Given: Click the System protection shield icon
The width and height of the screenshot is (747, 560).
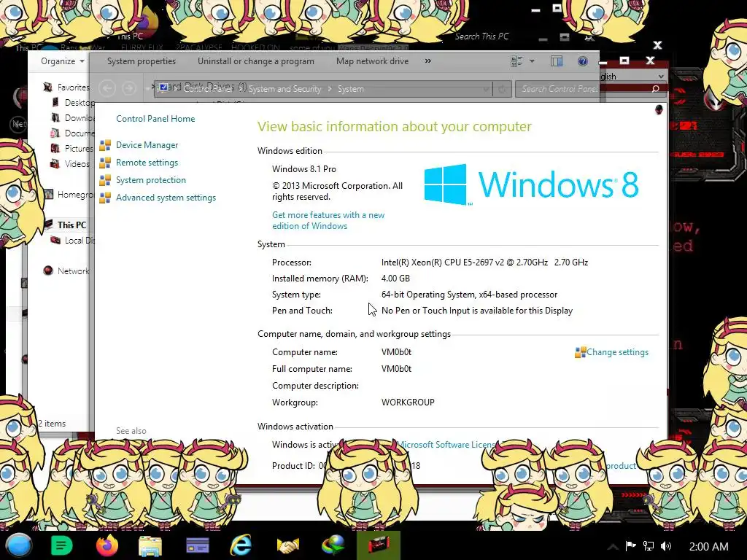Looking at the screenshot, I should point(105,181).
